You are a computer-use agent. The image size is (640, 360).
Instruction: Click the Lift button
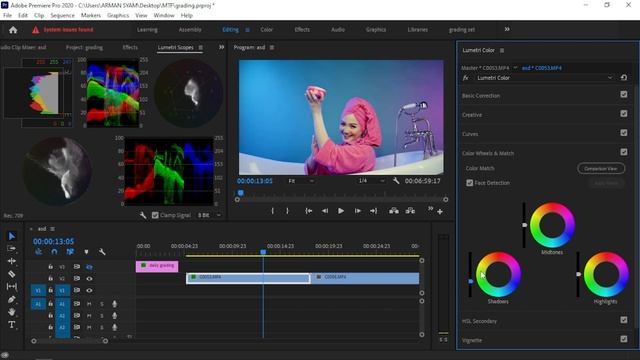(x=393, y=211)
